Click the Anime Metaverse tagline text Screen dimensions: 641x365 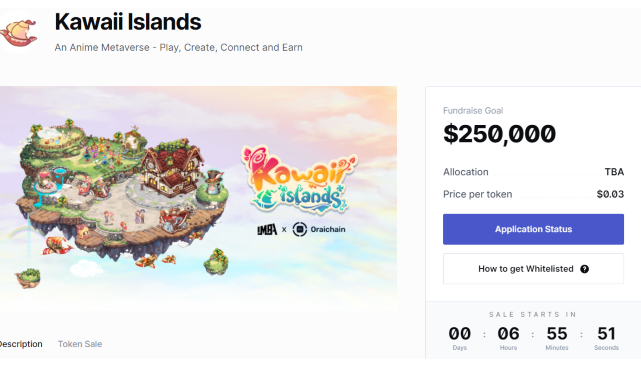click(x=179, y=47)
